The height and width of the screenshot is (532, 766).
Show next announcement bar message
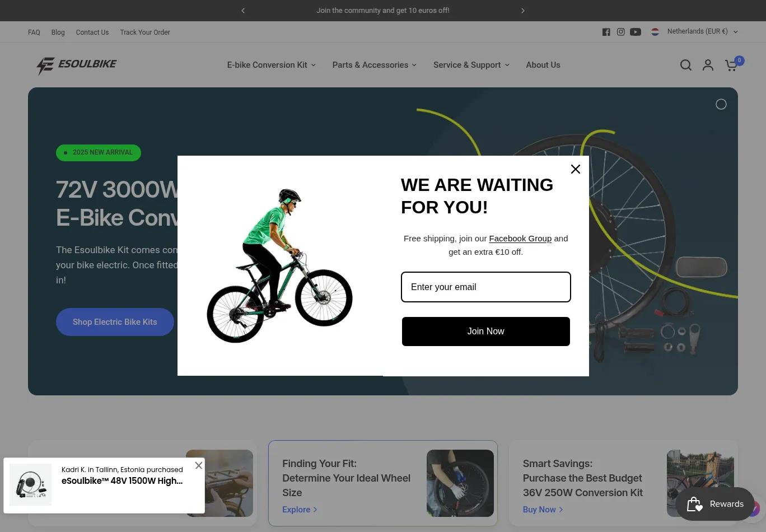523,11
